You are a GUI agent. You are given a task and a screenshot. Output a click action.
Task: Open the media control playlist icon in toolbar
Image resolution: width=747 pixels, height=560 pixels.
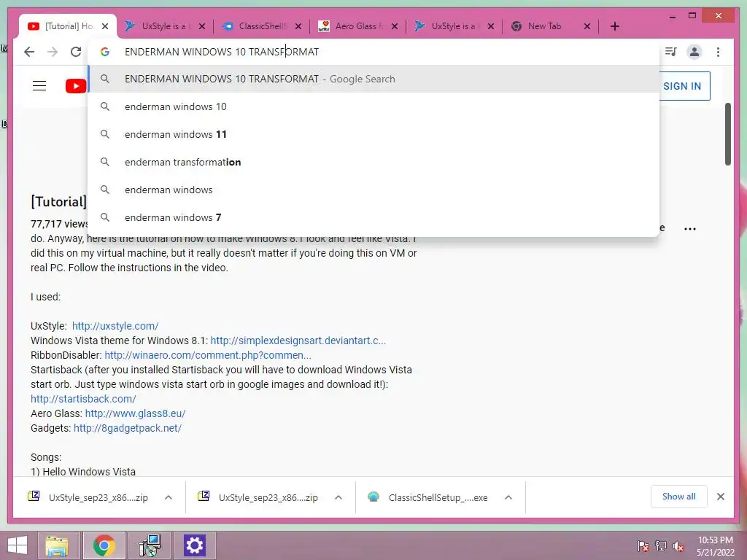coord(671,52)
